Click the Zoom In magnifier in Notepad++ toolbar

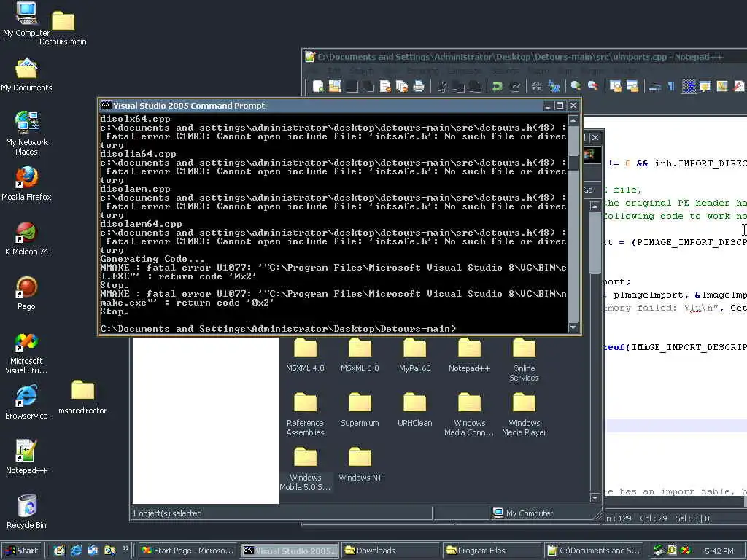tap(576, 86)
